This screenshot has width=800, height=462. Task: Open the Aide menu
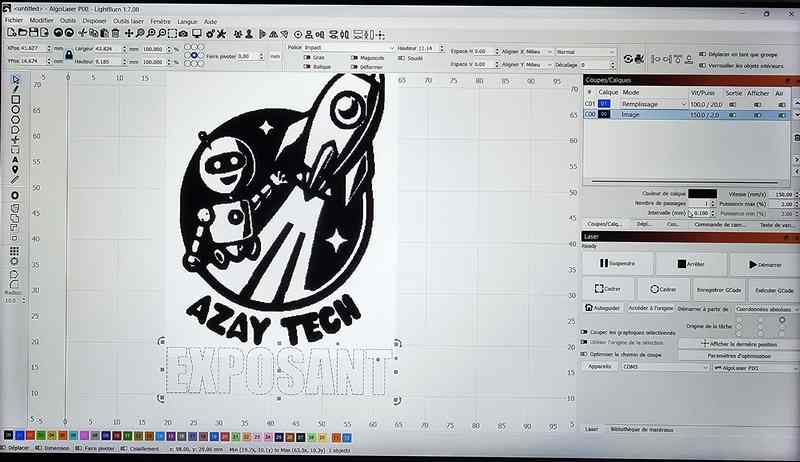click(x=210, y=22)
